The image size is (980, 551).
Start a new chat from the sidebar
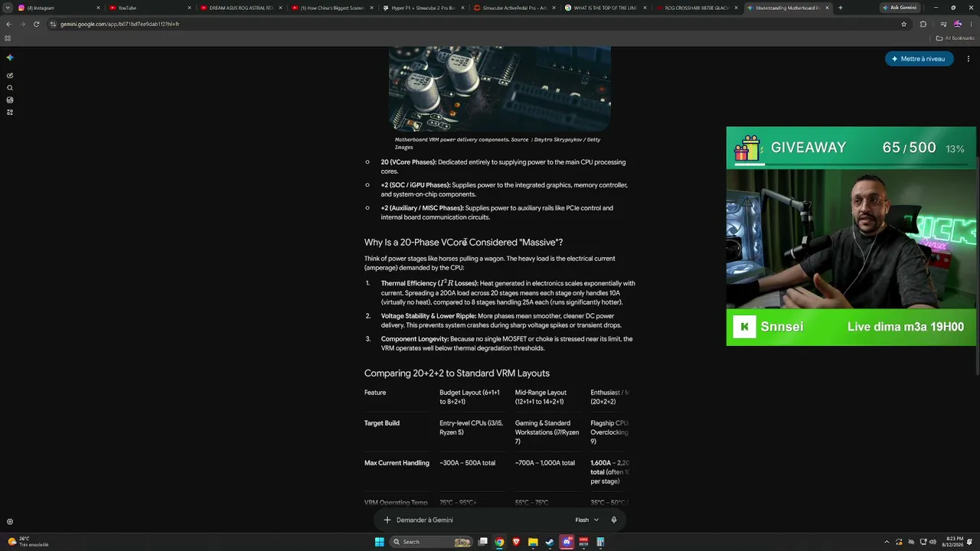tap(10, 76)
